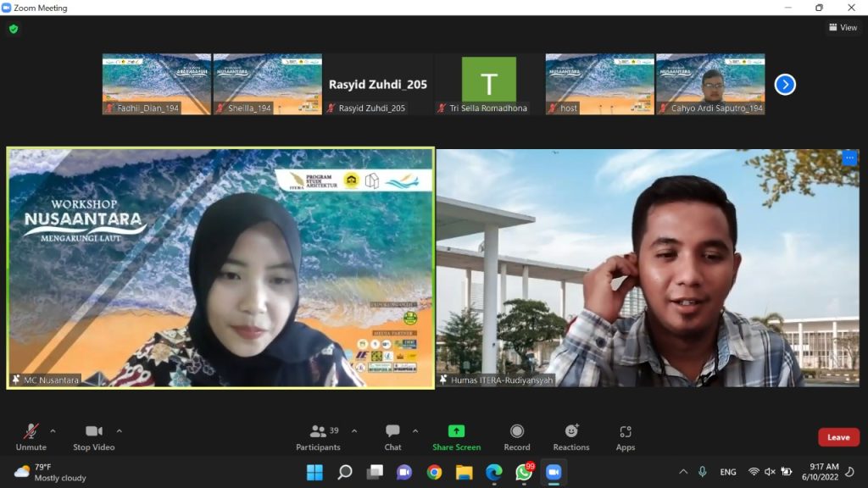Viewport: 868px width, 488px height.
Task: Expand video options arrow next to Stop Video
Action: pos(120,431)
